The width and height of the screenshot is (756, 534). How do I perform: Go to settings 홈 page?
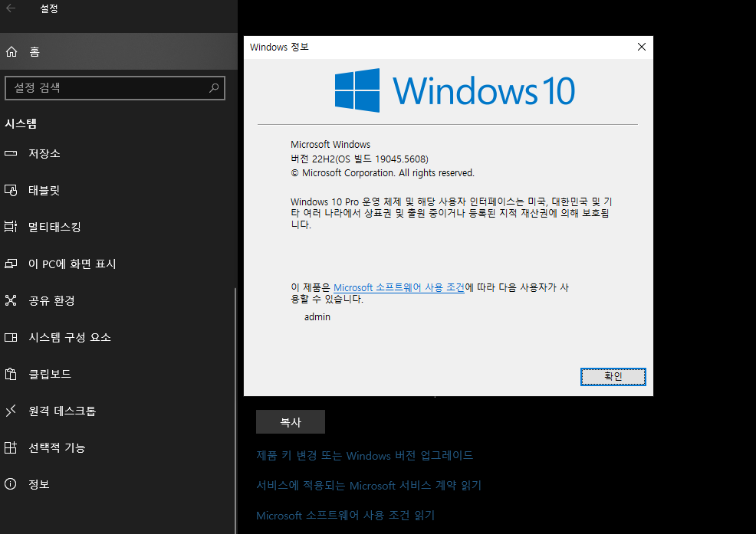119,51
